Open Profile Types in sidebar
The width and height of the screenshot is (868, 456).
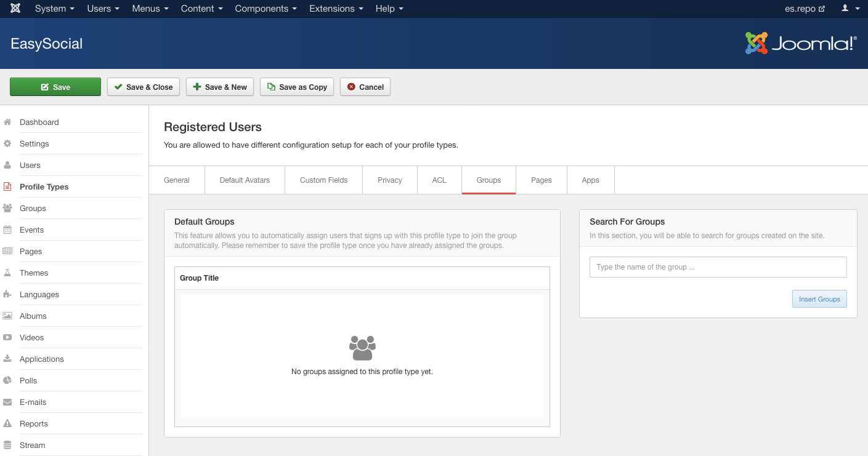pos(44,186)
